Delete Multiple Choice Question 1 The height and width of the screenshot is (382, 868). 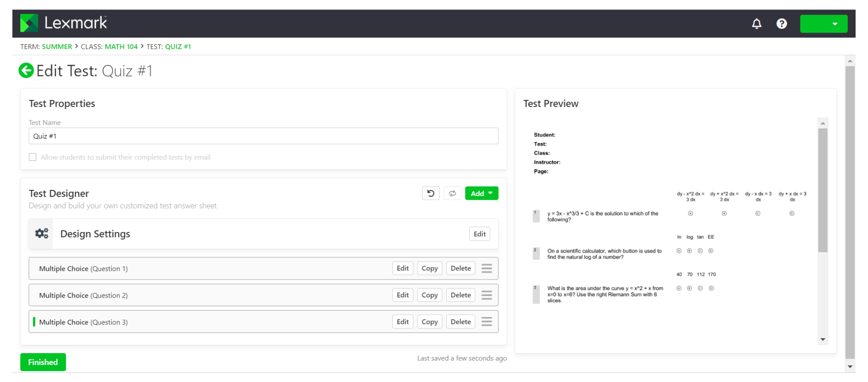point(460,268)
